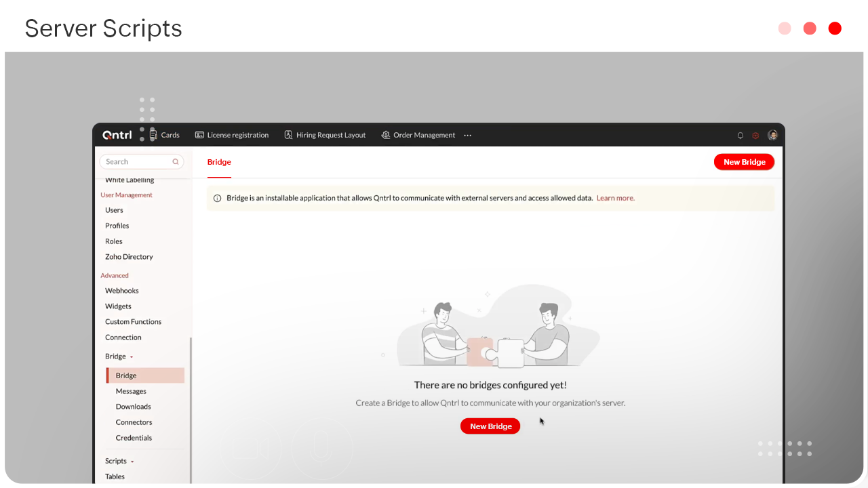Viewport: 868px width, 488px height.
Task: Click the search magnifier icon
Action: coord(176,162)
